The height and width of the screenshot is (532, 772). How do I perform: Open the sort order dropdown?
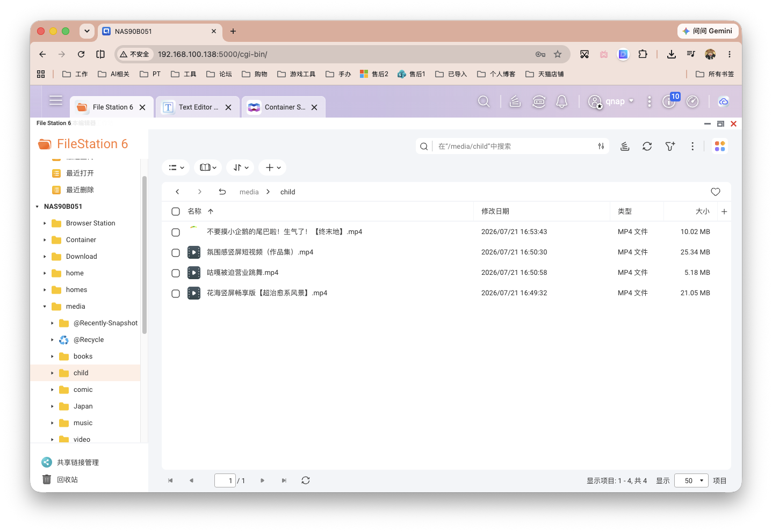[240, 167]
